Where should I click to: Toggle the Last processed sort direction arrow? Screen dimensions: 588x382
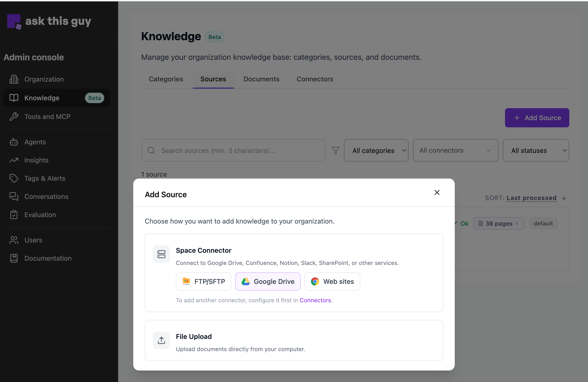[x=564, y=198]
